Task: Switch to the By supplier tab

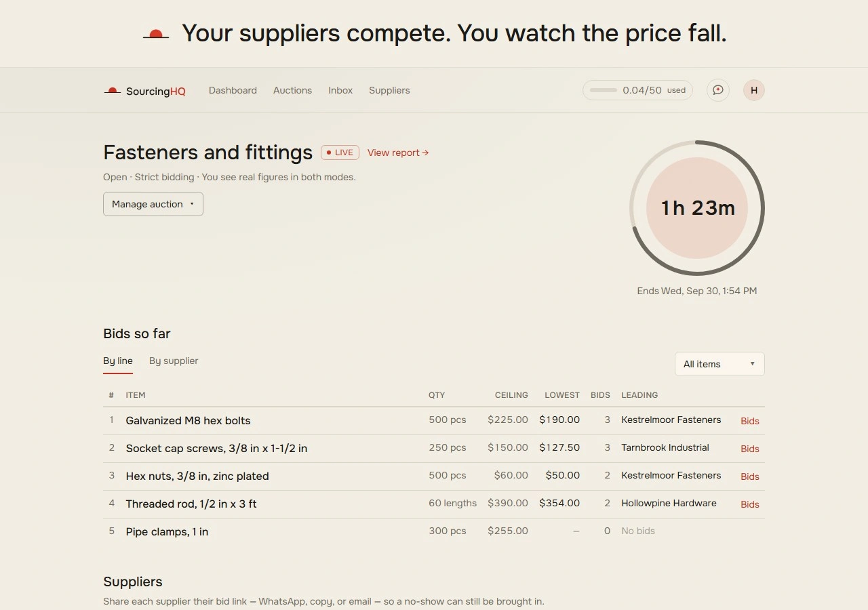Action: point(174,361)
